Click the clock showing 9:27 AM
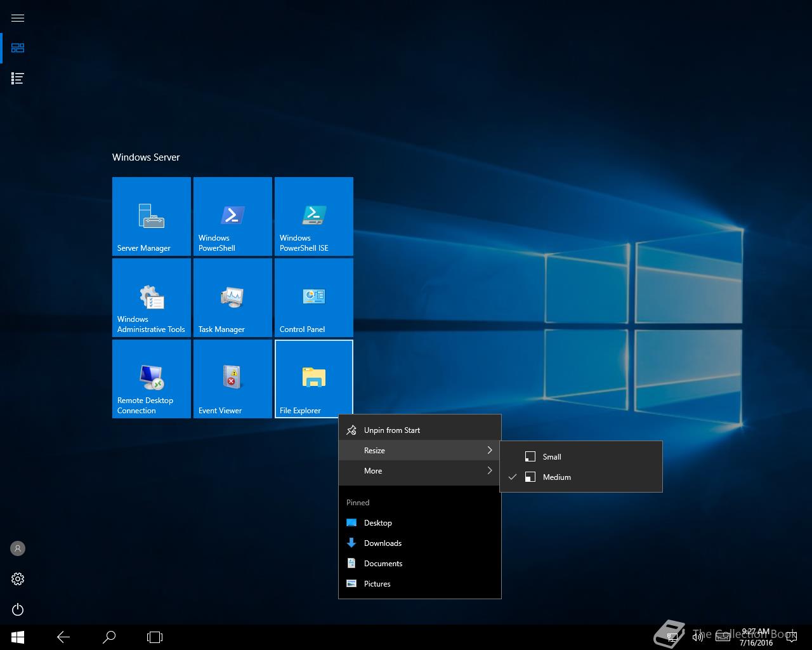Viewport: 812px width, 650px height. pyautogui.click(x=756, y=637)
